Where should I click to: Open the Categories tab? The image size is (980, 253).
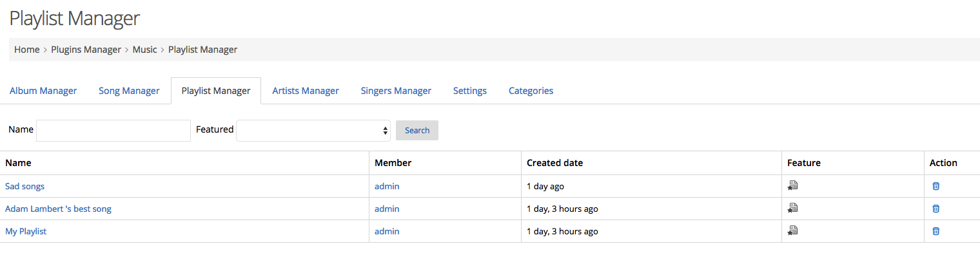pyautogui.click(x=531, y=91)
